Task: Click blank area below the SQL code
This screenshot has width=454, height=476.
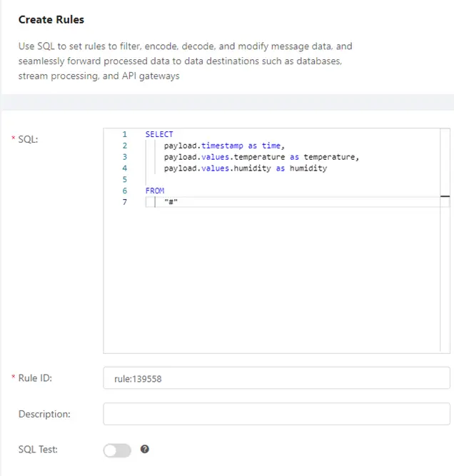Action: [x=276, y=285]
